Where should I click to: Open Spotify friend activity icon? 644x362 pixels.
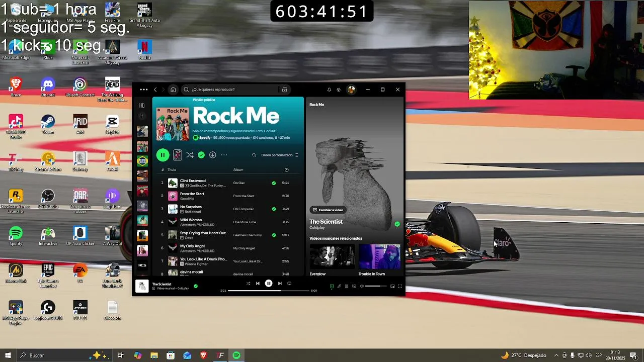339,89
